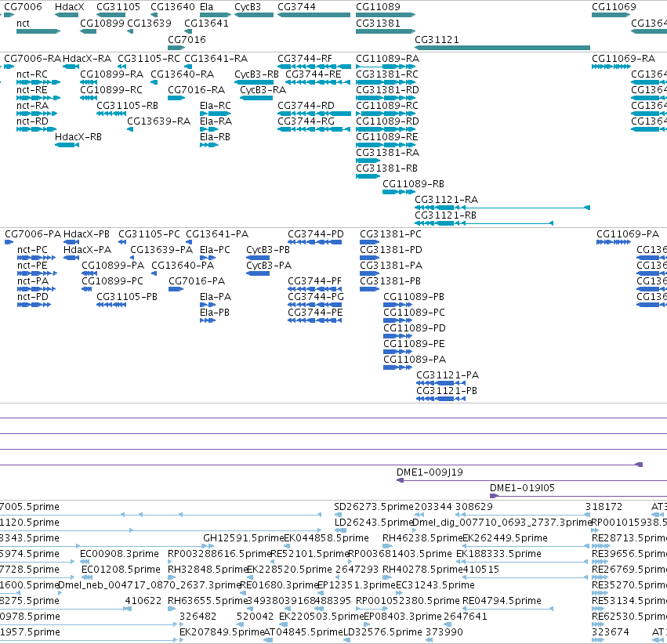The width and height of the screenshot is (667, 644).
Task: Click EST Dmel_neb_004717_0870_2637.3prime
Action: (60, 593)
